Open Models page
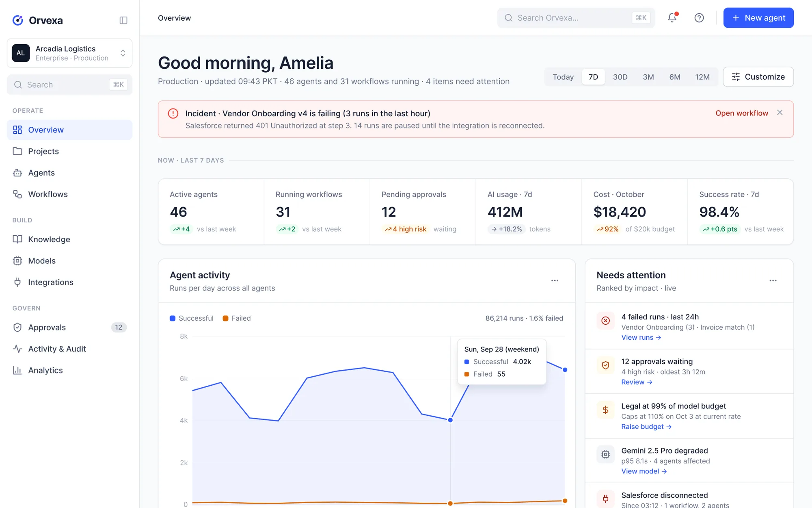 [69, 261]
